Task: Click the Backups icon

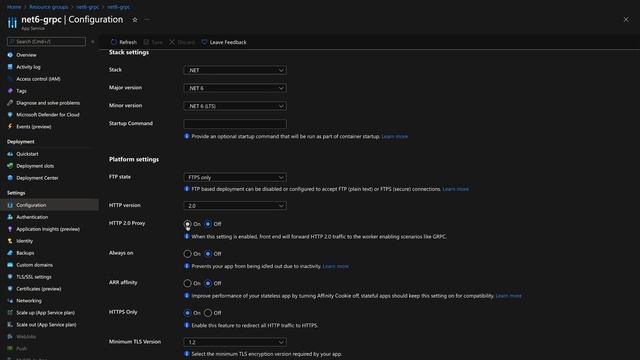Action: point(10,253)
